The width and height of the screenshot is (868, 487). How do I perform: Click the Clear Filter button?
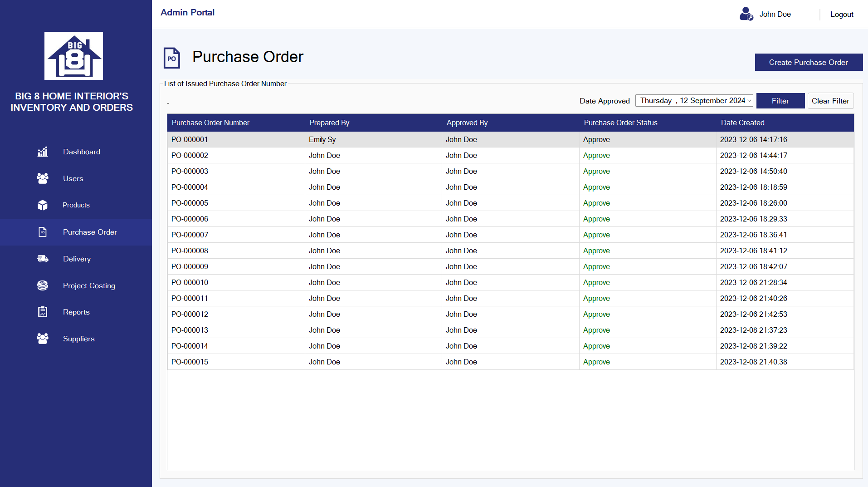point(830,101)
